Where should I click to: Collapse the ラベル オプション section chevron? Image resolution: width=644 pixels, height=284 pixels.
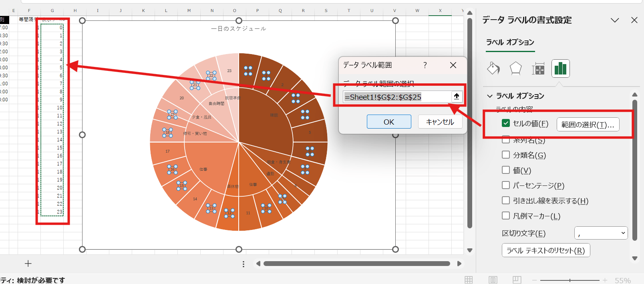pyautogui.click(x=489, y=96)
